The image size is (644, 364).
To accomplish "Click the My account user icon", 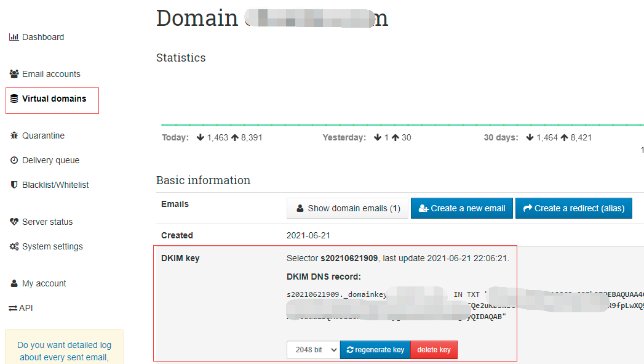I will [x=14, y=283].
